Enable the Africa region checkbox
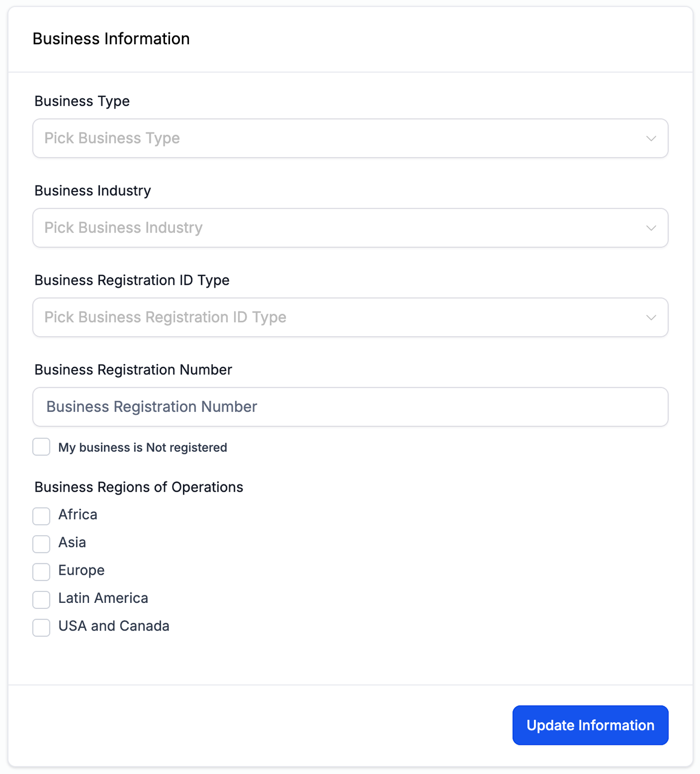This screenshot has width=700, height=774. (x=41, y=516)
